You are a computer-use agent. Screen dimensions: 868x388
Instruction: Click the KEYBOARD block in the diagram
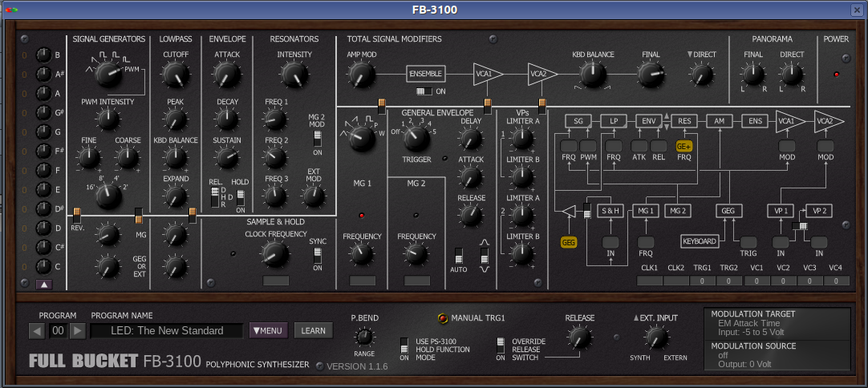700,241
